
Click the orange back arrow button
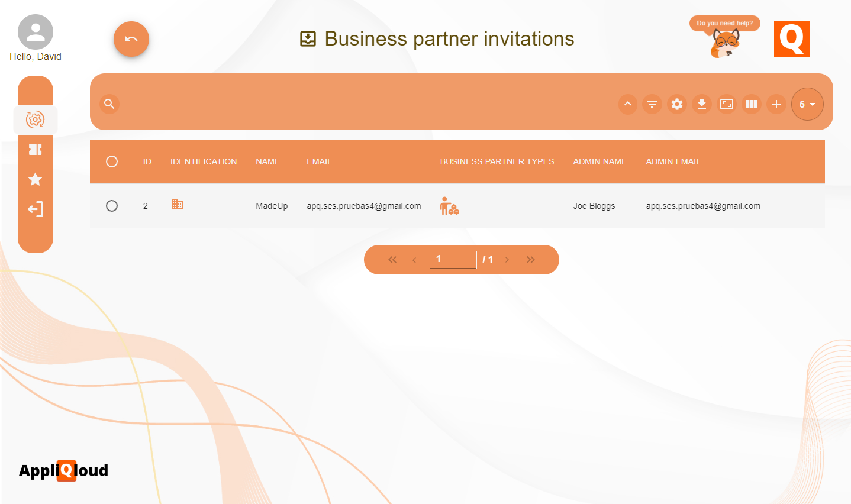coord(131,39)
